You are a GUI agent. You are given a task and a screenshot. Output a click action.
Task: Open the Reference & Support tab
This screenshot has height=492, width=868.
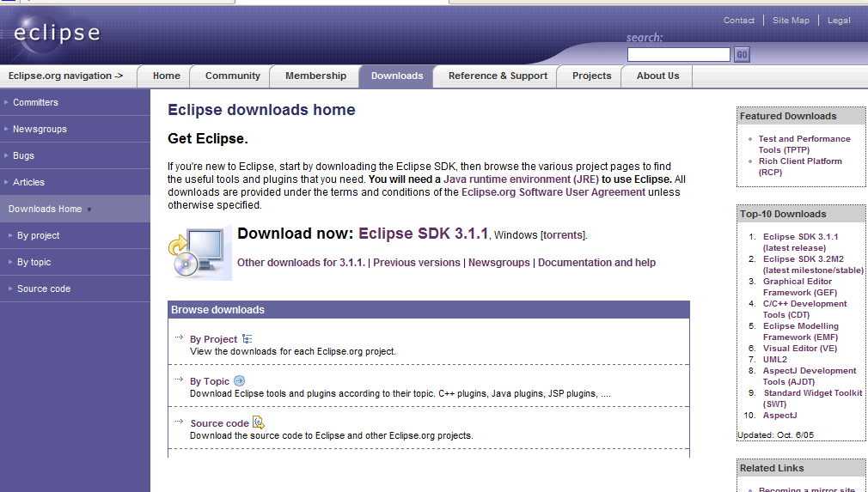(498, 76)
